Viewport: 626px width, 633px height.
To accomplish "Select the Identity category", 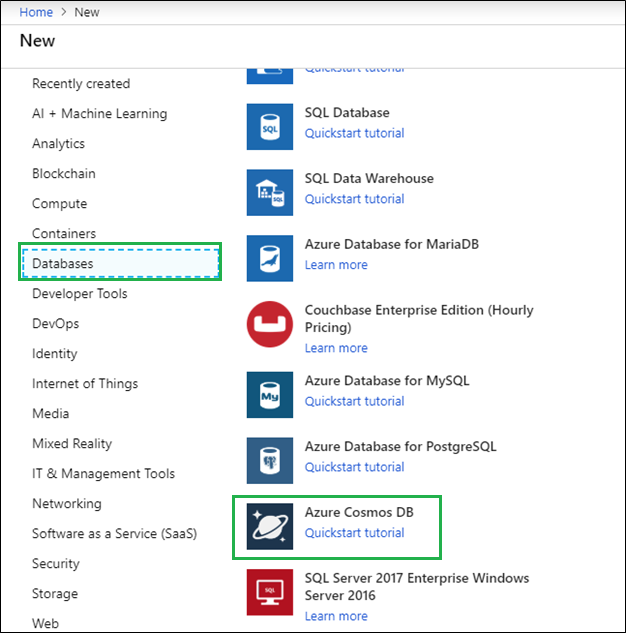I will tap(54, 354).
